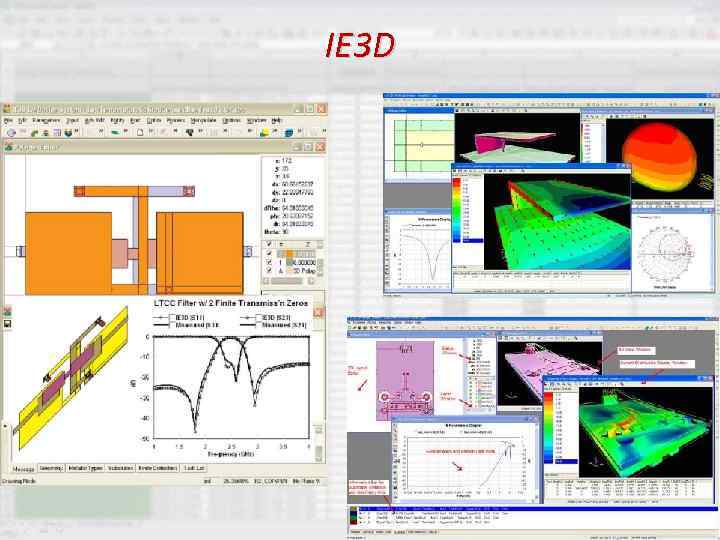Toggle the IE3D S11 legend checkbox

[x=173, y=318]
